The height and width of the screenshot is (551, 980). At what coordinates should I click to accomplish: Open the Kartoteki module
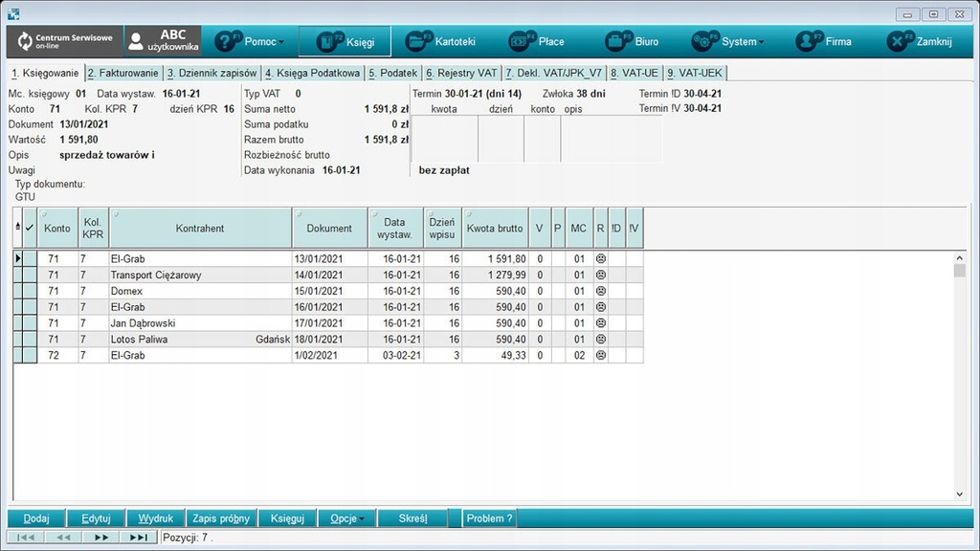pos(440,42)
